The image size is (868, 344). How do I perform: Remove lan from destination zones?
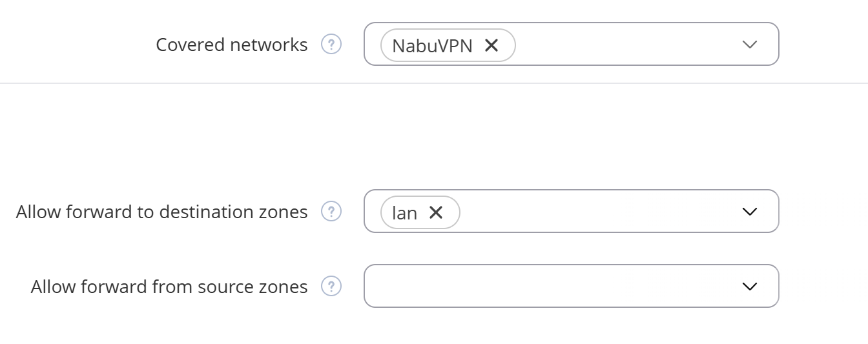pyautogui.click(x=436, y=212)
